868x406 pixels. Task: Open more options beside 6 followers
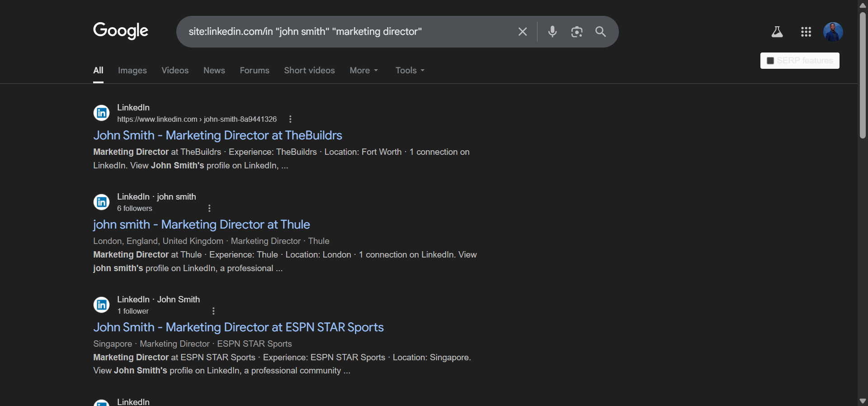(x=209, y=208)
